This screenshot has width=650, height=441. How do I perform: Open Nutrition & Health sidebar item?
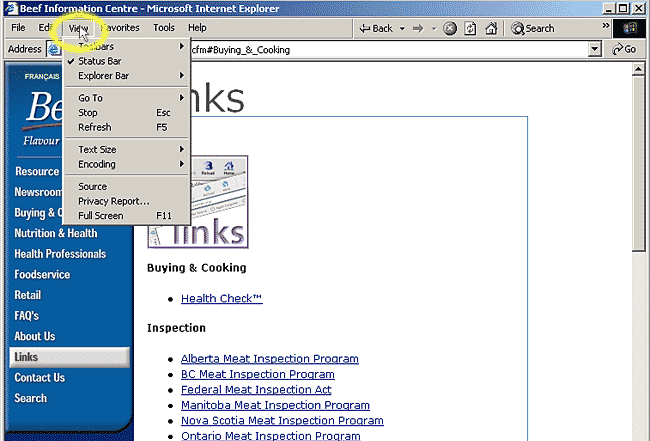coord(56,233)
